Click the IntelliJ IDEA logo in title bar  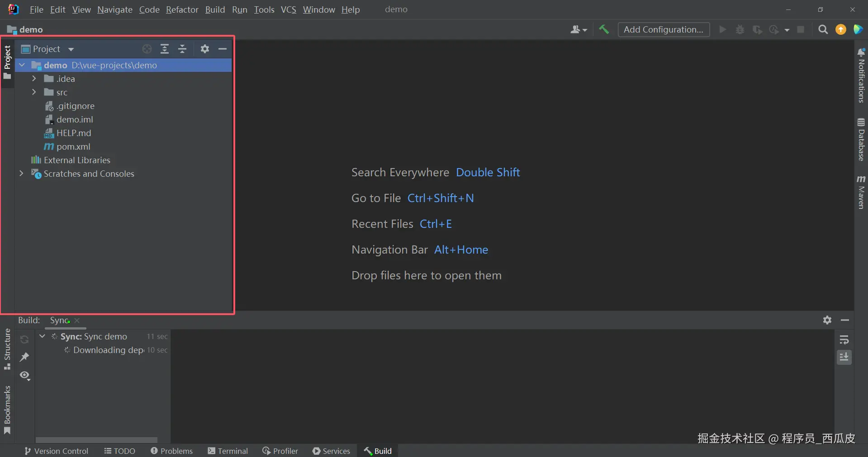[x=14, y=9]
